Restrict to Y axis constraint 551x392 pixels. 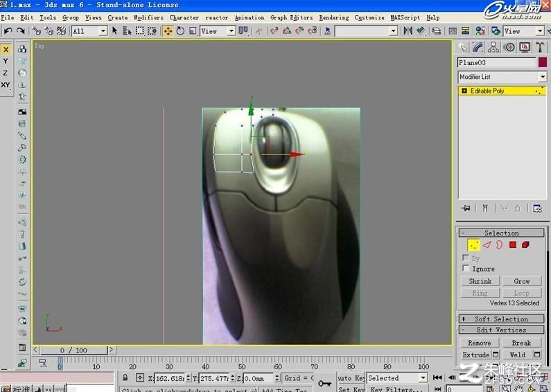coord(6,61)
